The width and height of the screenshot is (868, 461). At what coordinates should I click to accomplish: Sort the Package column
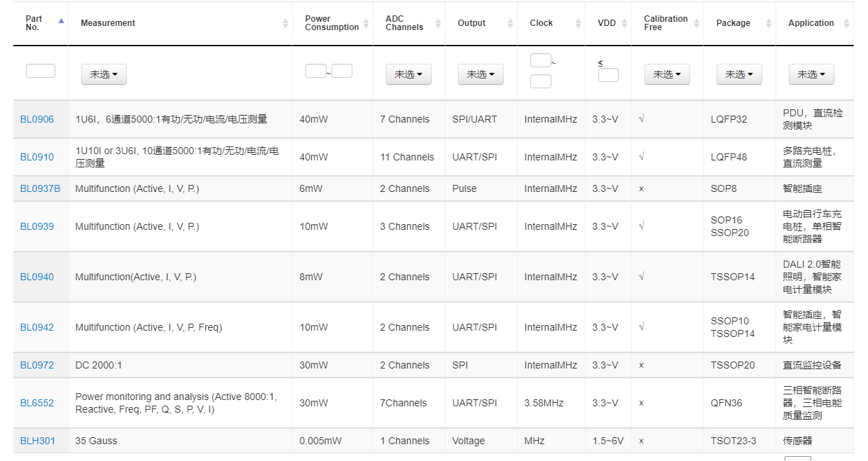[x=768, y=22]
